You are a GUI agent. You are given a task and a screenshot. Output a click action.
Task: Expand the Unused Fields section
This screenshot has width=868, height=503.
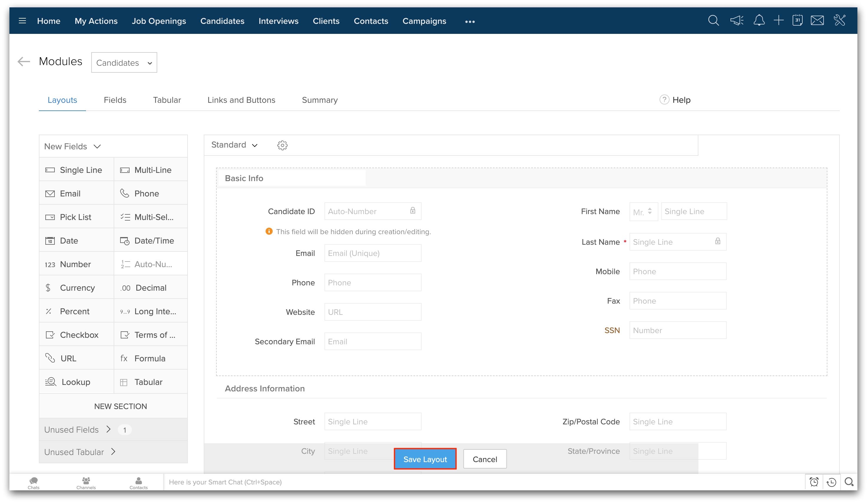(x=78, y=430)
